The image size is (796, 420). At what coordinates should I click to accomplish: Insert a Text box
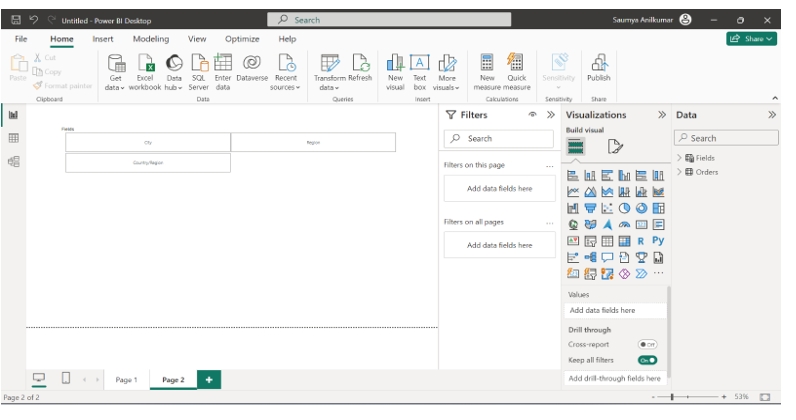tap(419, 73)
